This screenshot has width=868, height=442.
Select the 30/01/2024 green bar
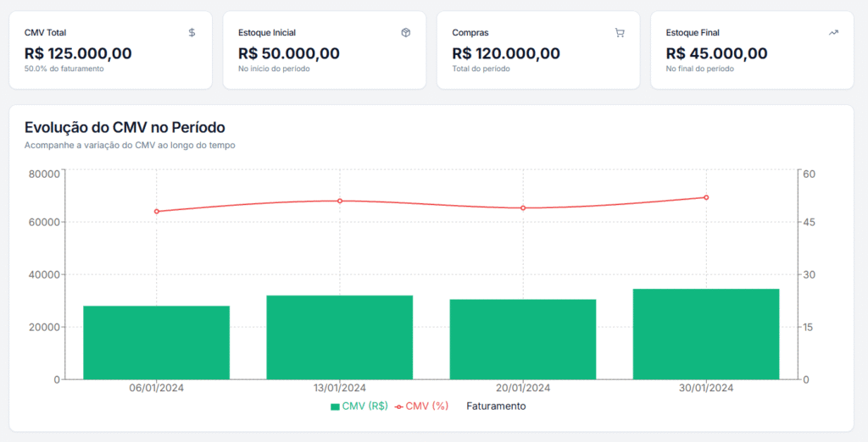coord(705,334)
